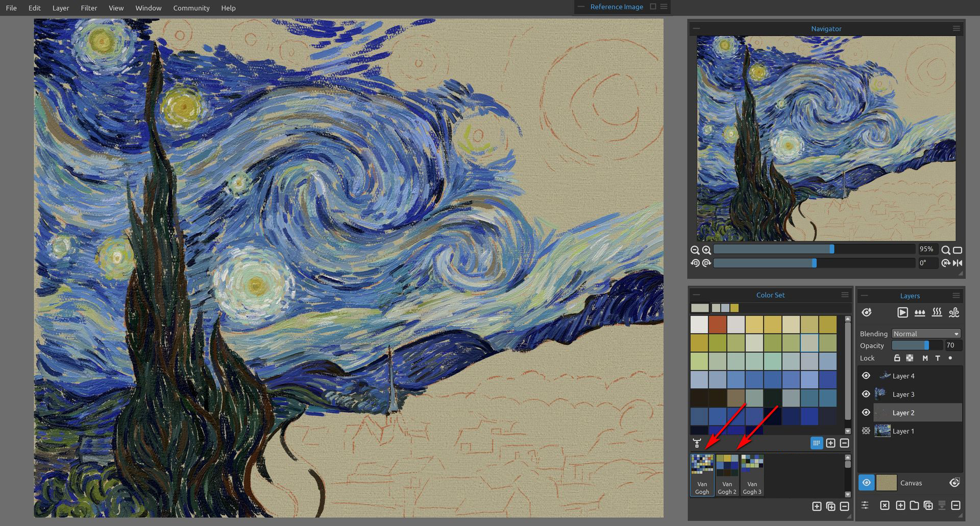Remove the current layer

(x=956, y=505)
